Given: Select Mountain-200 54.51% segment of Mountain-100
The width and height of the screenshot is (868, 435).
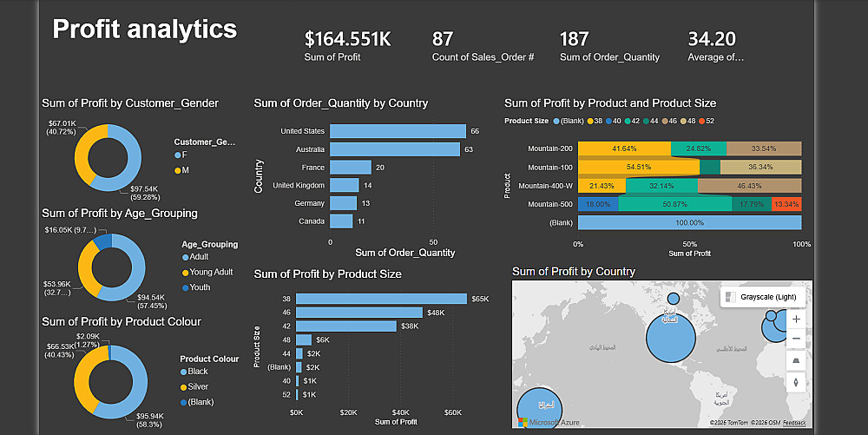Looking at the screenshot, I should [639, 167].
